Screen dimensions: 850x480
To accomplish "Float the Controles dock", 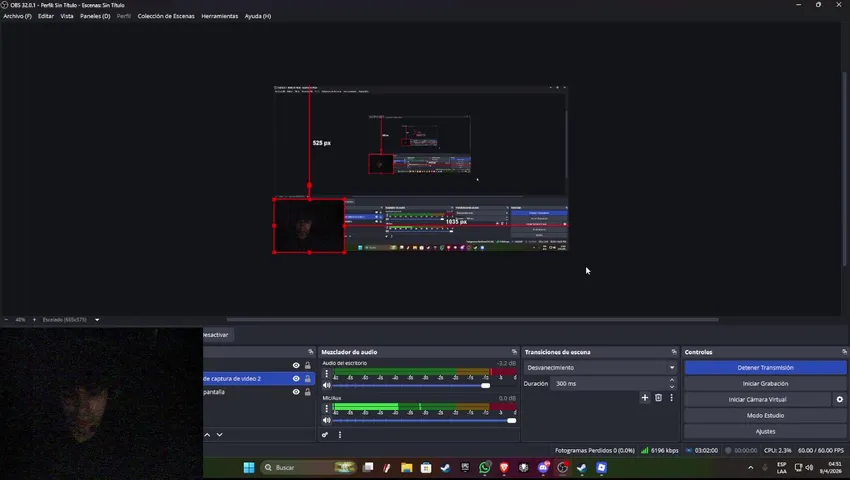I will 844,352.
